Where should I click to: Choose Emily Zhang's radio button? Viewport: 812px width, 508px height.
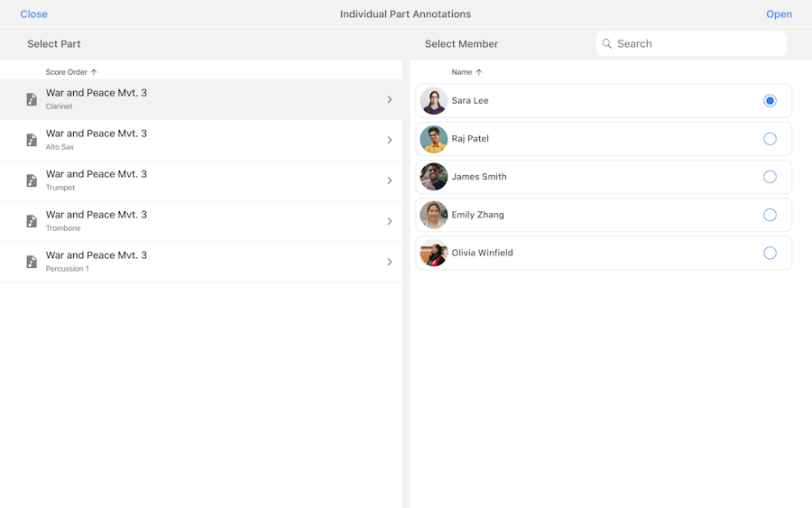pyautogui.click(x=770, y=215)
